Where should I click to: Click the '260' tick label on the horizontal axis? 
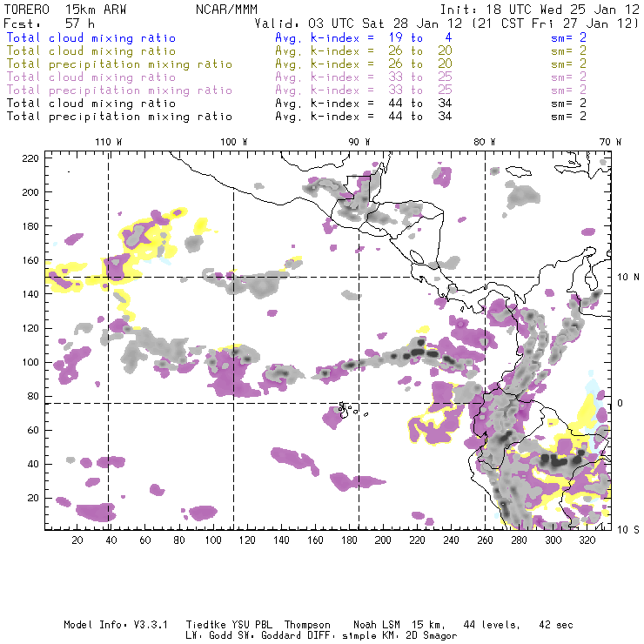(x=485, y=540)
